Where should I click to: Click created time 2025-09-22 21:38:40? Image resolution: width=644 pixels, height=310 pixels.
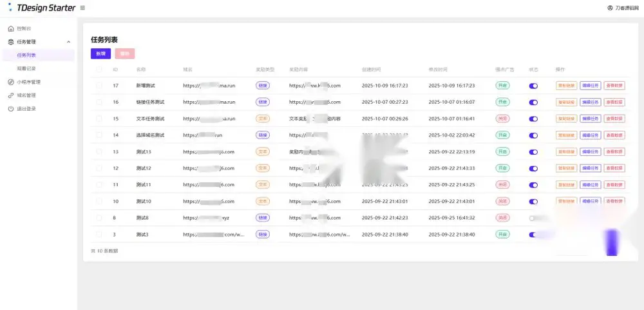click(385, 235)
